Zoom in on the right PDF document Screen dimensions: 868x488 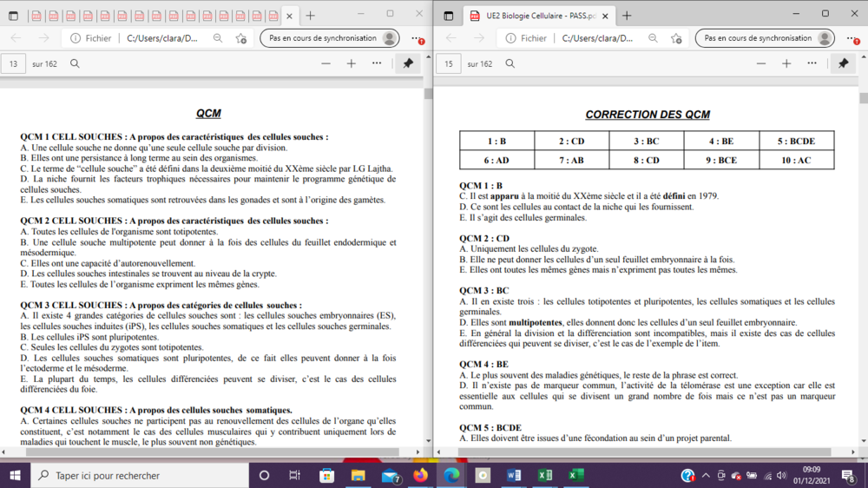(786, 63)
